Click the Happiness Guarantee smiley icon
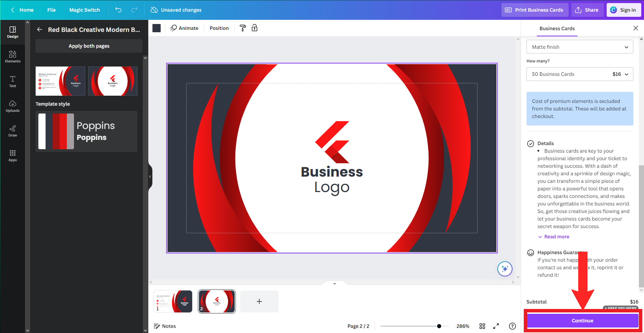The height and width of the screenshot is (333, 644). (531, 253)
